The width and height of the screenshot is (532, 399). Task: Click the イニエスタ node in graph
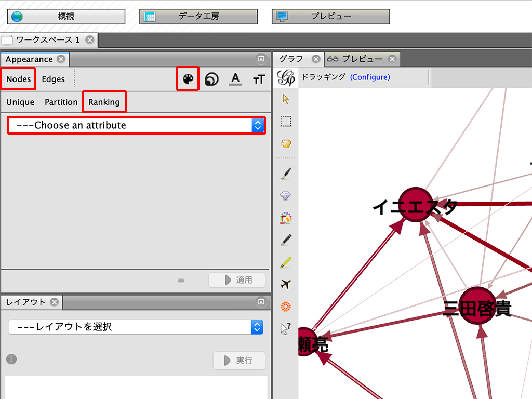(415, 204)
